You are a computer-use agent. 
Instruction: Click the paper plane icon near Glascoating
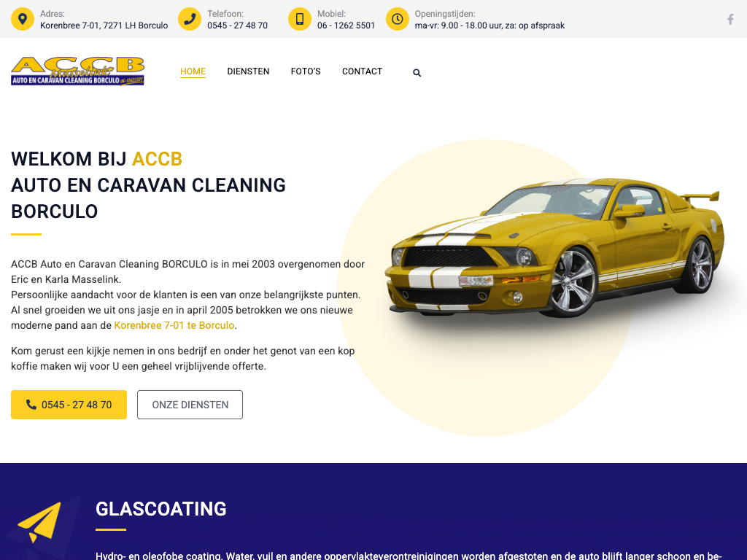[x=39, y=522]
